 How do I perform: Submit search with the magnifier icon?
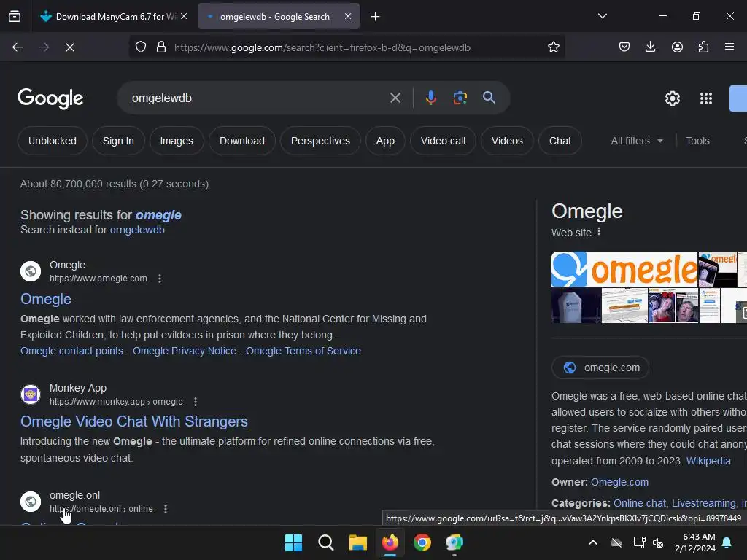(489, 98)
